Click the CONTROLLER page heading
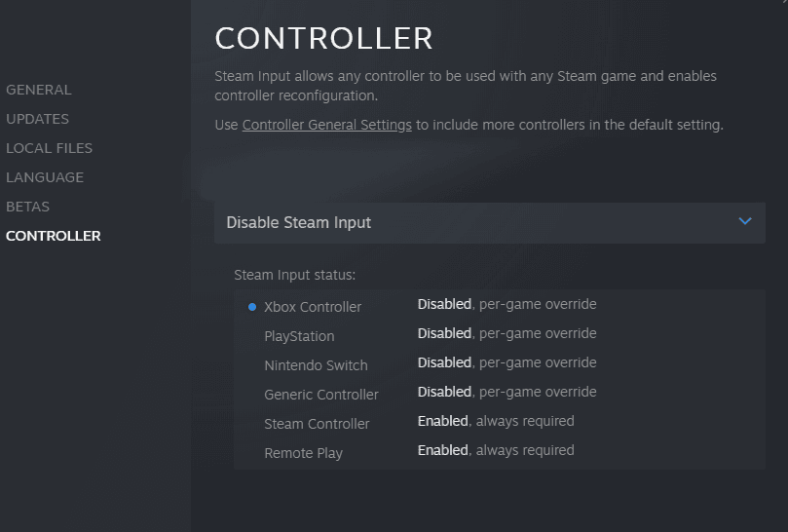 pyautogui.click(x=323, y=38)
